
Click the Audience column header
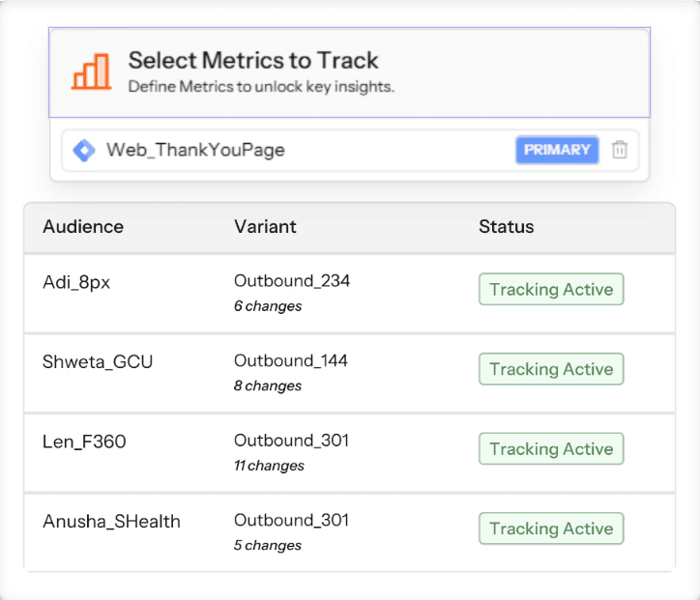[x=83, y=227]
